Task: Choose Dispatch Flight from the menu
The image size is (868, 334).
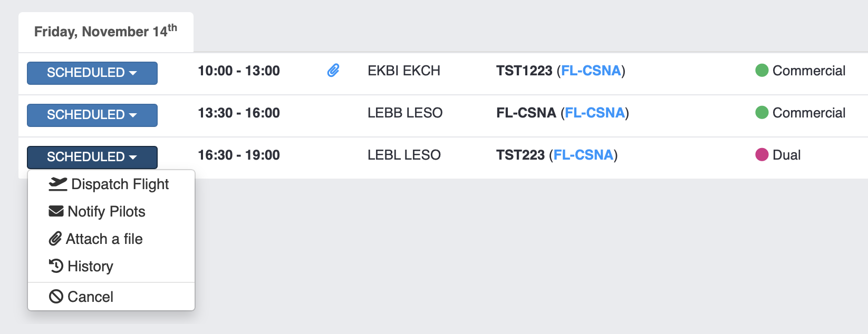Action: pyautogui.click(x=120, y=184)
